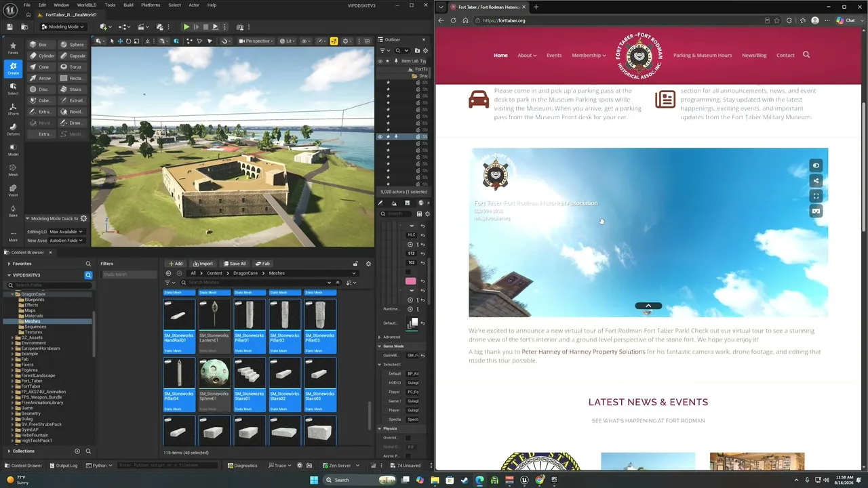Open the Actor menu
Screen dimensions: 868x488
coord(194,5)
